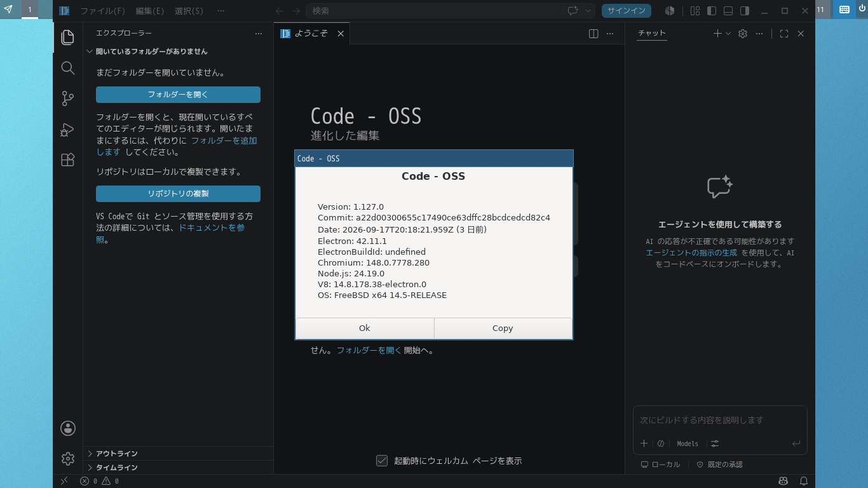Screen dimensions: 868x488
Task: Select the ようこそ tab
Action: [x=311, y=34]
